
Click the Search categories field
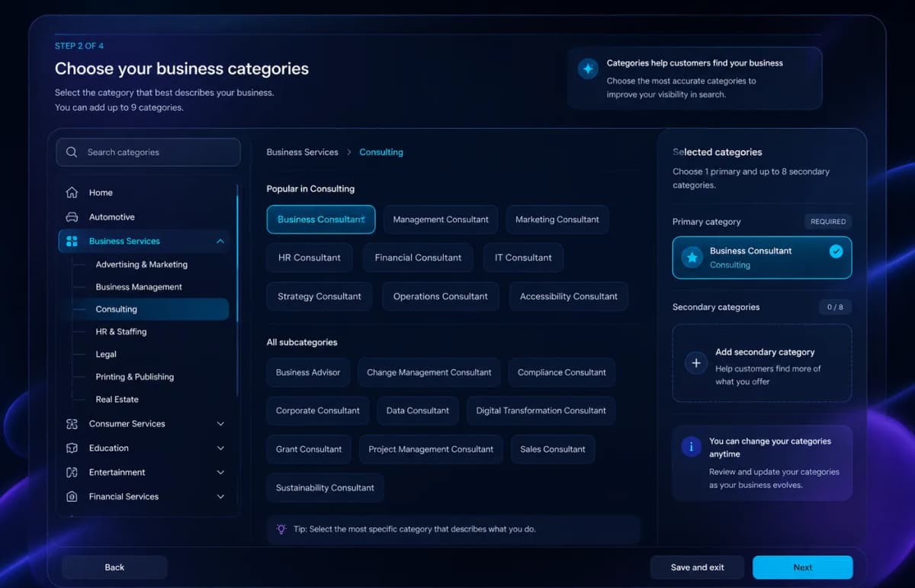(x=149, y=152)
